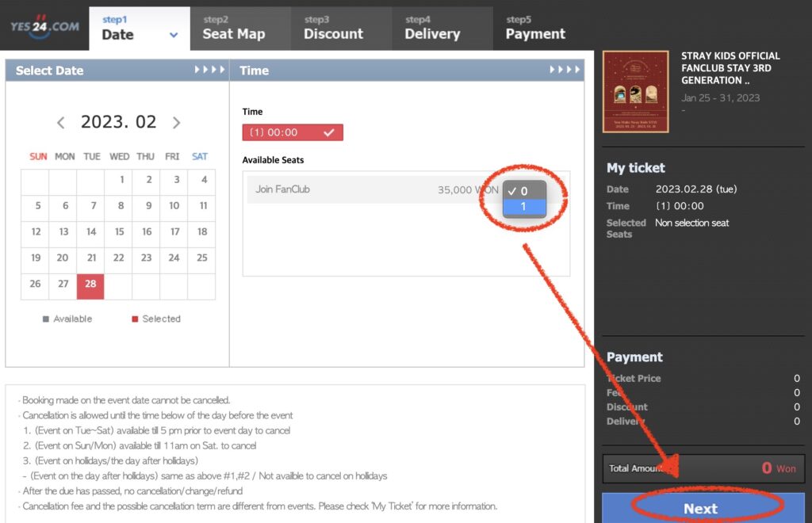This screenshot has height=523, width=812.
Task: Click checkmark on the 00:00 time slot
Action: [329, 132]
